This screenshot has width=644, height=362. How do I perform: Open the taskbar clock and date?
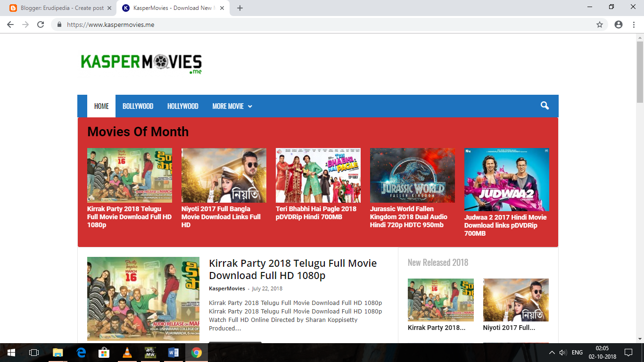coord(602,353)
